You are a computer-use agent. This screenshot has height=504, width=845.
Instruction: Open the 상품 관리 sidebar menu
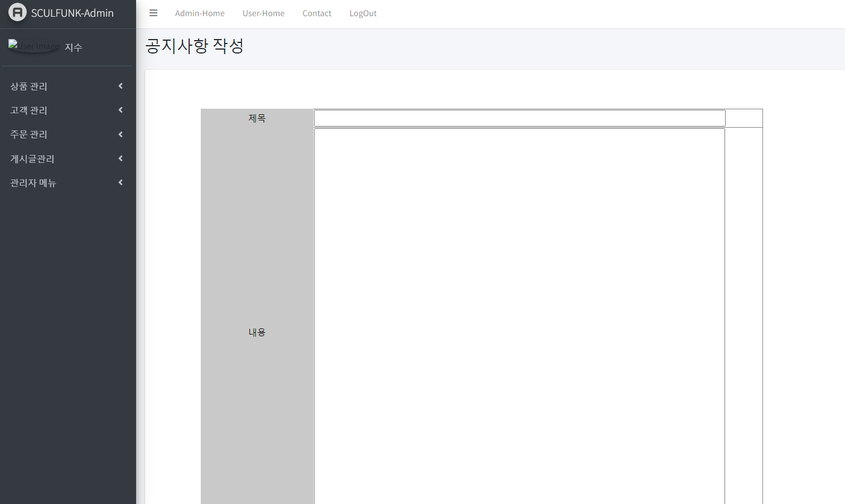pos(67,86)
